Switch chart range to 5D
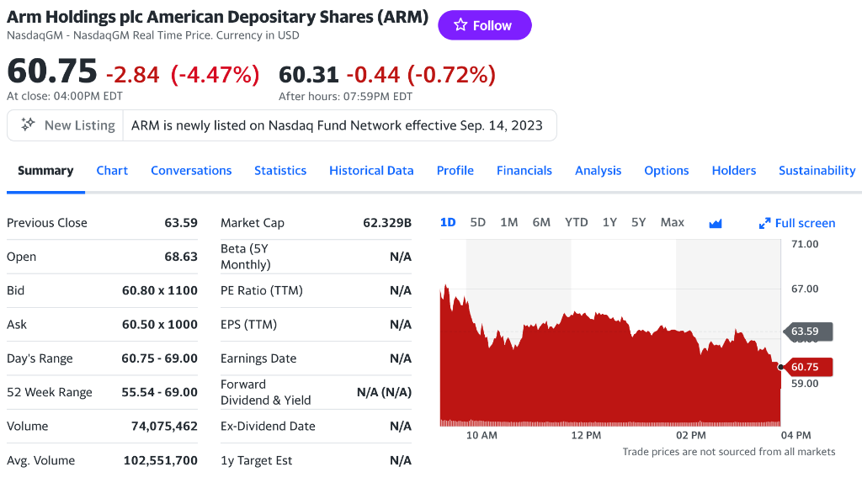This screenshot has height=504, width=862. (x=478, y=222)
